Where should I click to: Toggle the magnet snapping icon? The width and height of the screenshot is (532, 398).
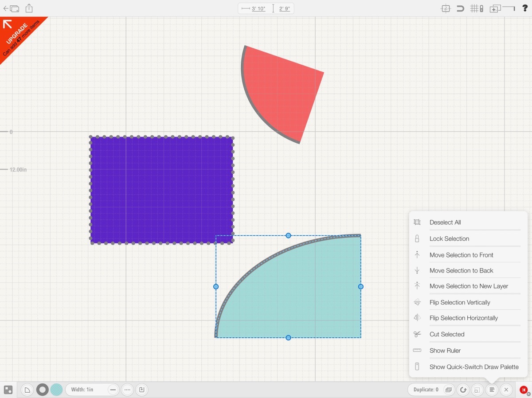coord(461,8)
